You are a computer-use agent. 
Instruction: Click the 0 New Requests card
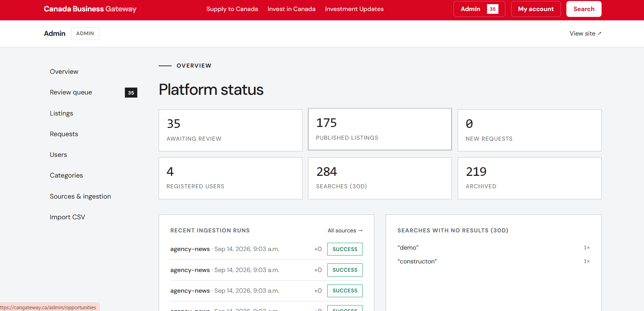[x=529, y=130]
